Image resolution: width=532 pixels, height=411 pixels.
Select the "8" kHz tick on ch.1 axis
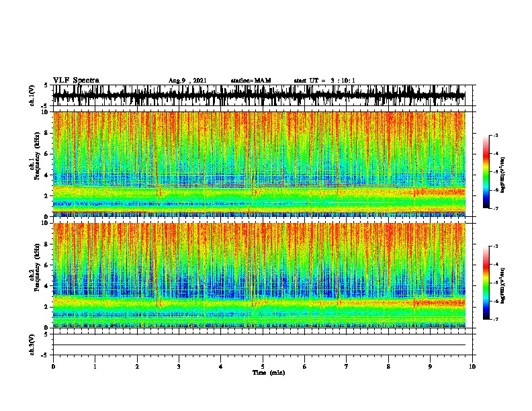(x=46, y=133)
